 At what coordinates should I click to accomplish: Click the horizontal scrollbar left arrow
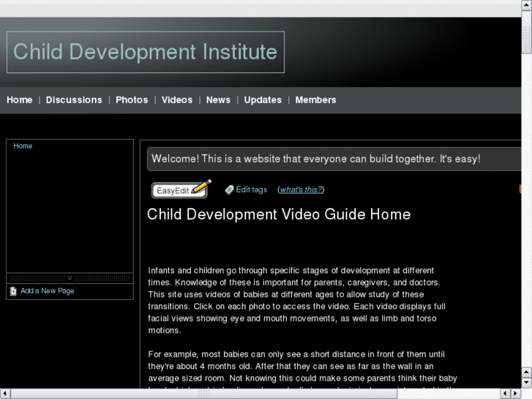click(x=5, y=394)
